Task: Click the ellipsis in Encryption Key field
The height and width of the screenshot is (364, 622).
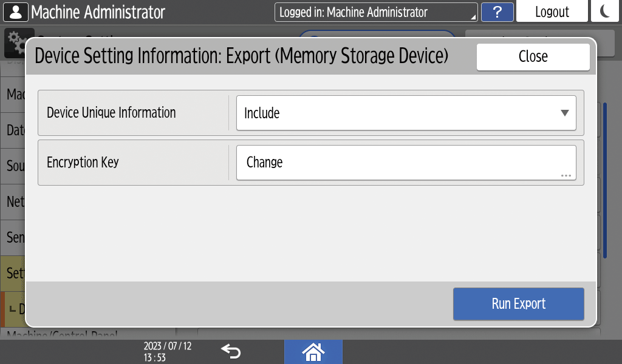Action: [x=566, y=175]
